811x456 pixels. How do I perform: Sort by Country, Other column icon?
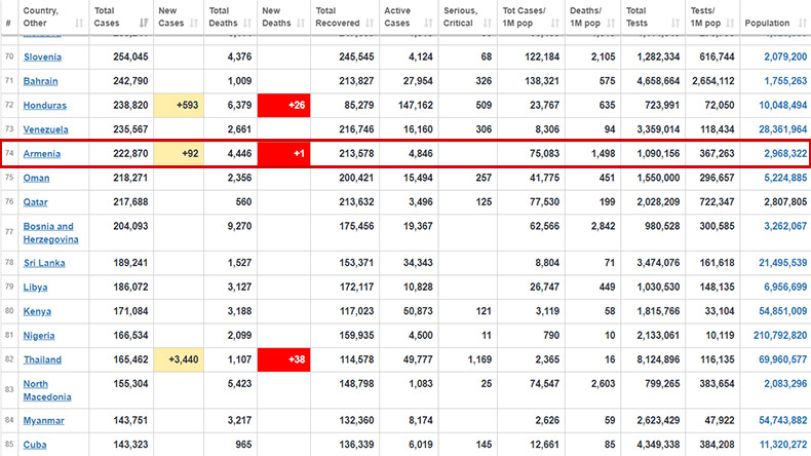coord(79,23)
